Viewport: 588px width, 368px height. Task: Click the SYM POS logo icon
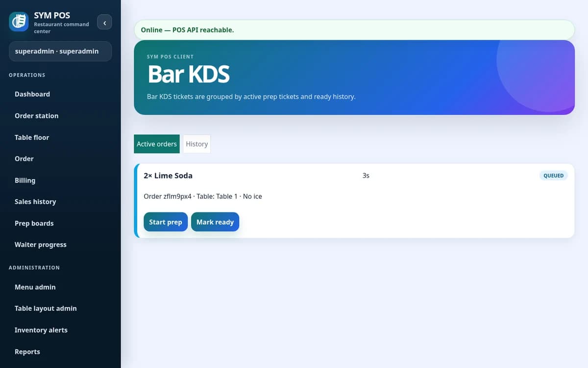click(19, 22)
